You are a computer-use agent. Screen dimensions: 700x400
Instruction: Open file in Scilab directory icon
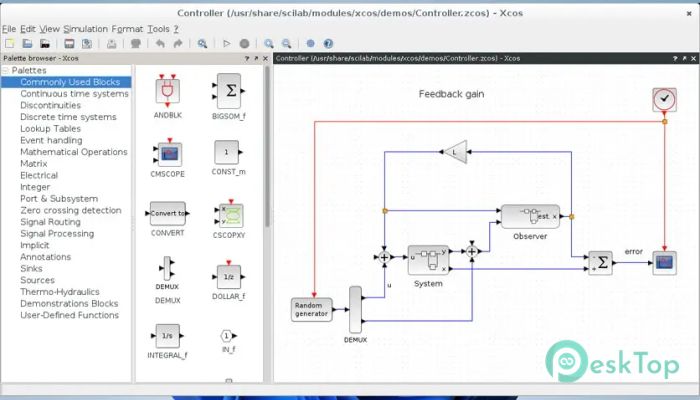[x=45, y=43]
